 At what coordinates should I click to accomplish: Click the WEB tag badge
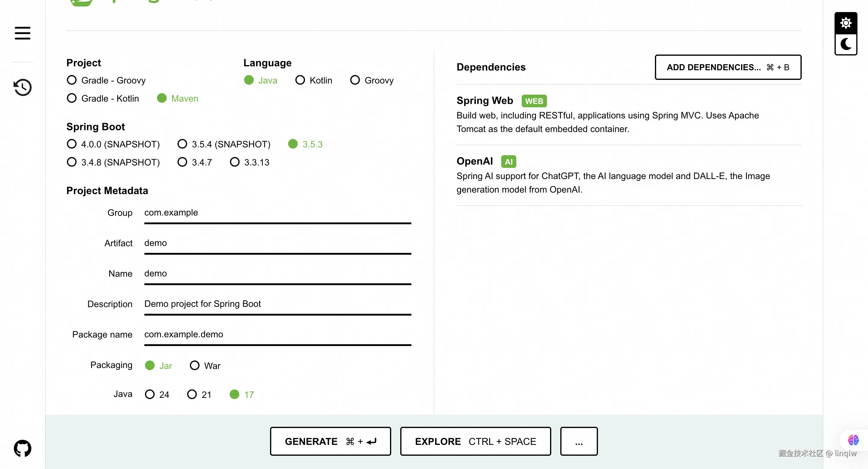pos(534,101)
